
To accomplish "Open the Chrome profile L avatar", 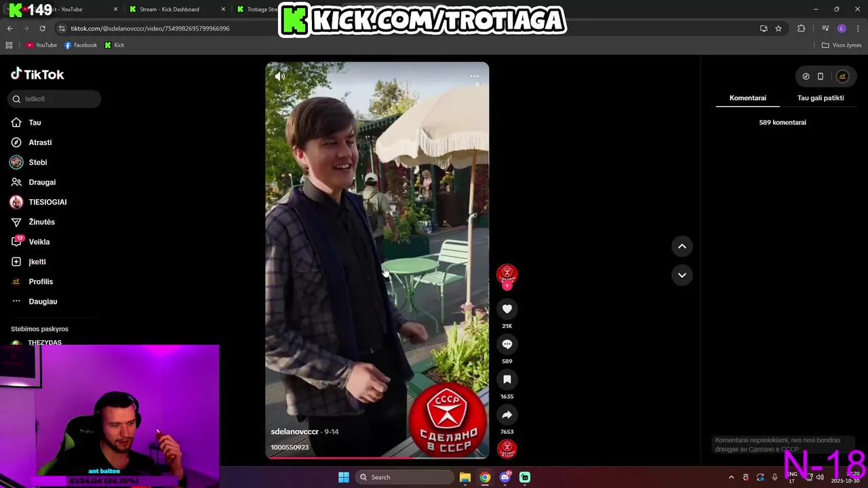I will pos(842,28).
